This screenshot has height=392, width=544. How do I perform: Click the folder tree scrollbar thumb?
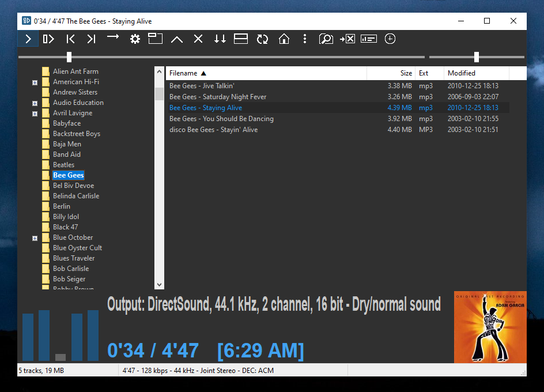159,93
